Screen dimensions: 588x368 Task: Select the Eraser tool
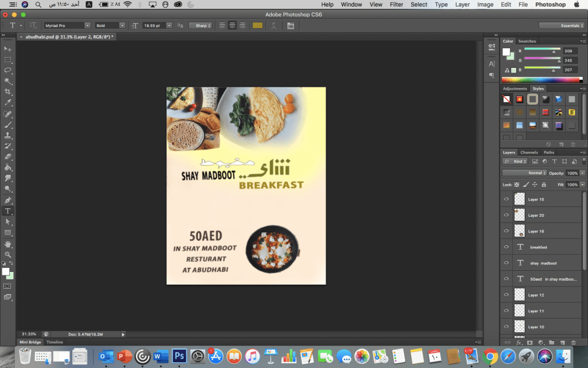[8, 156]
